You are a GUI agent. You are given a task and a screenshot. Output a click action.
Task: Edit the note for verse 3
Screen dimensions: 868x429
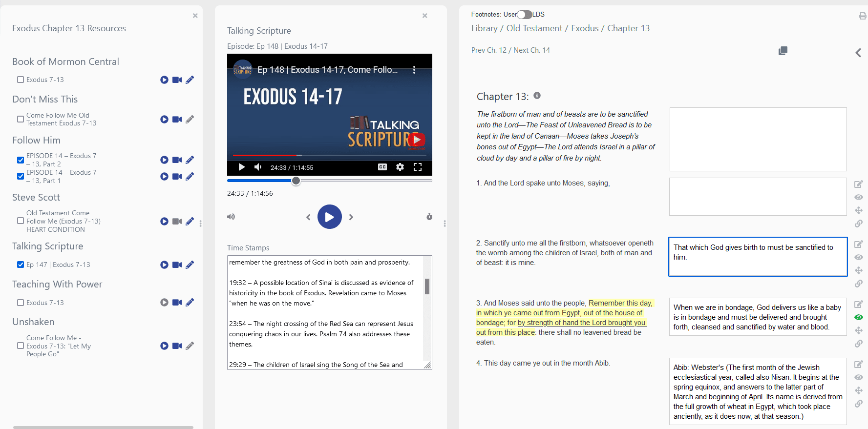click(858, 304)
